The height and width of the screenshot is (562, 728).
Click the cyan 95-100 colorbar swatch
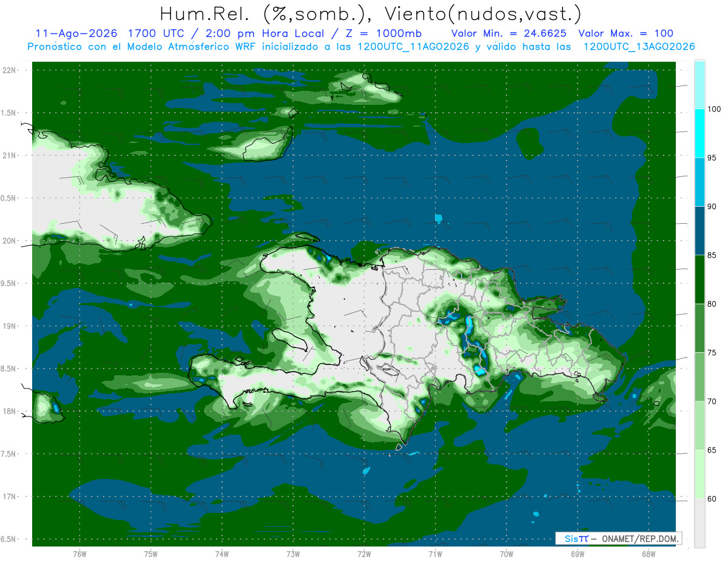click(x=699, y=133)
